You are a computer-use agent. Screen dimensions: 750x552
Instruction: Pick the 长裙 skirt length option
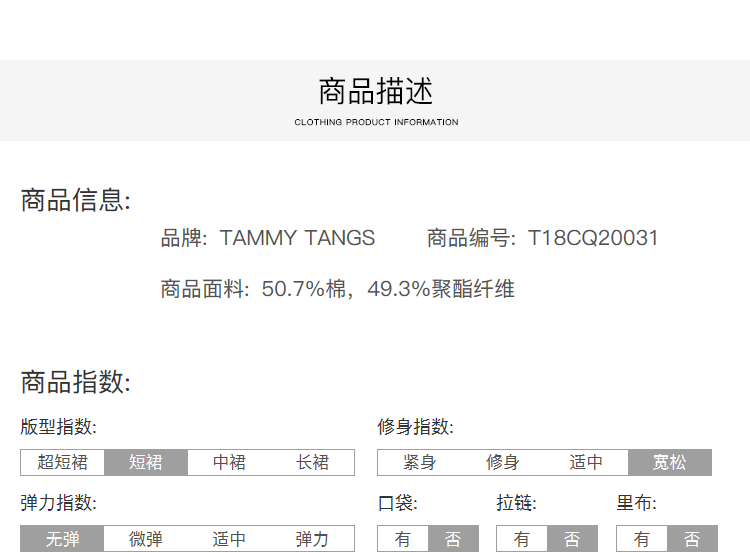[x=312, y=462]
